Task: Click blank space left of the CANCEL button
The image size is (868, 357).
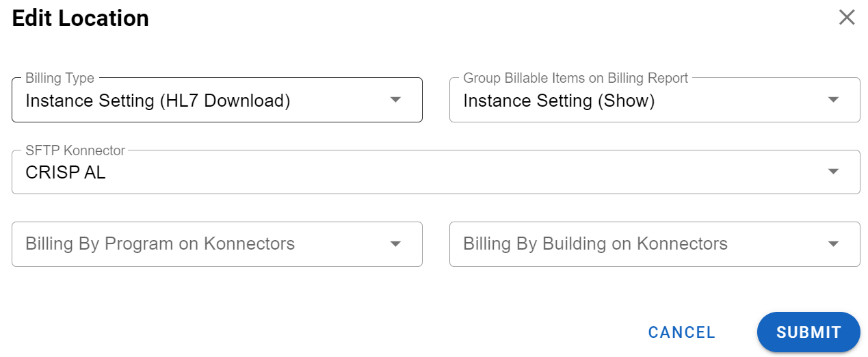Action: pyautogui.click(x=410, y=332)
